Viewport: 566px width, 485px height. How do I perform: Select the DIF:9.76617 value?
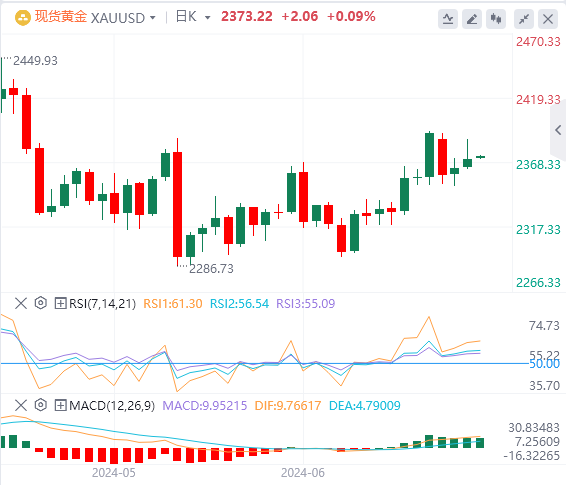[x=288, y=406]
